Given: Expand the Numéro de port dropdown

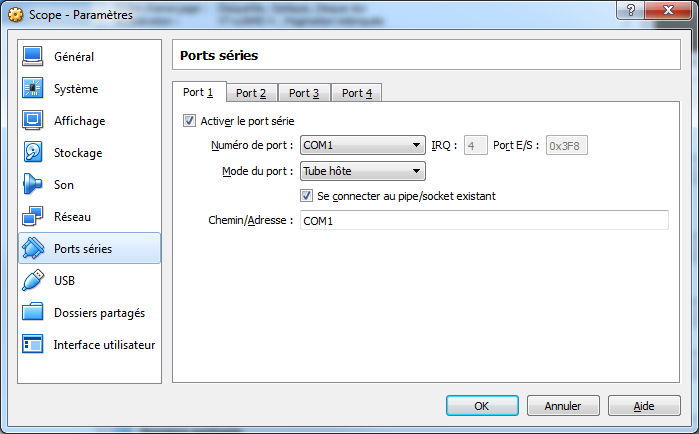Looking at the screenshot, I should (363, 146).
